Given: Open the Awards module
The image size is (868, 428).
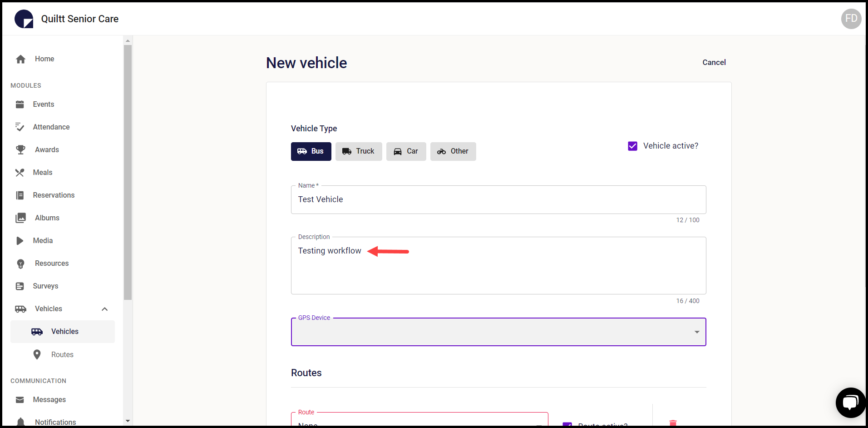Looking at the screenshot, I should pos(21,149).
